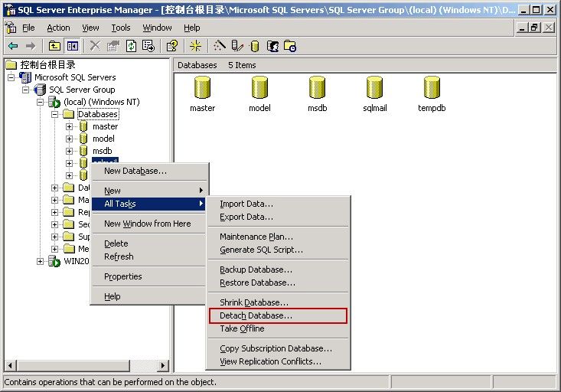
Task: Choose Refresh in the context menu
Action: (148, 256)
